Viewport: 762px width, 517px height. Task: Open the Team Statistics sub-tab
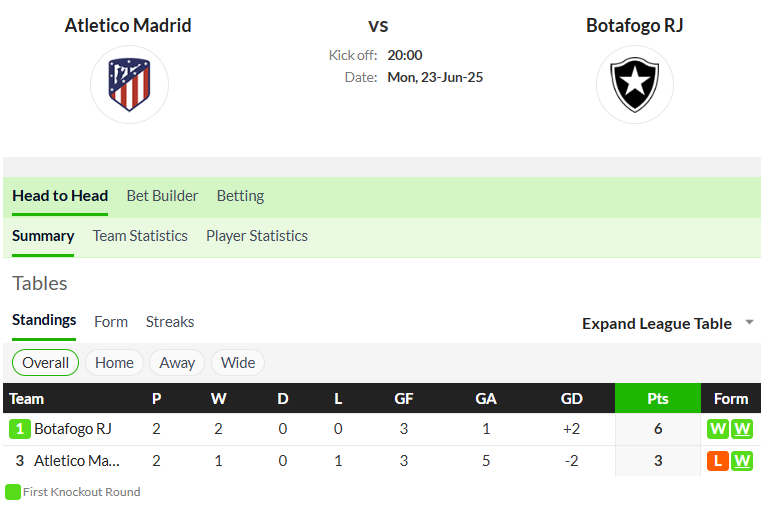point(140,236)
